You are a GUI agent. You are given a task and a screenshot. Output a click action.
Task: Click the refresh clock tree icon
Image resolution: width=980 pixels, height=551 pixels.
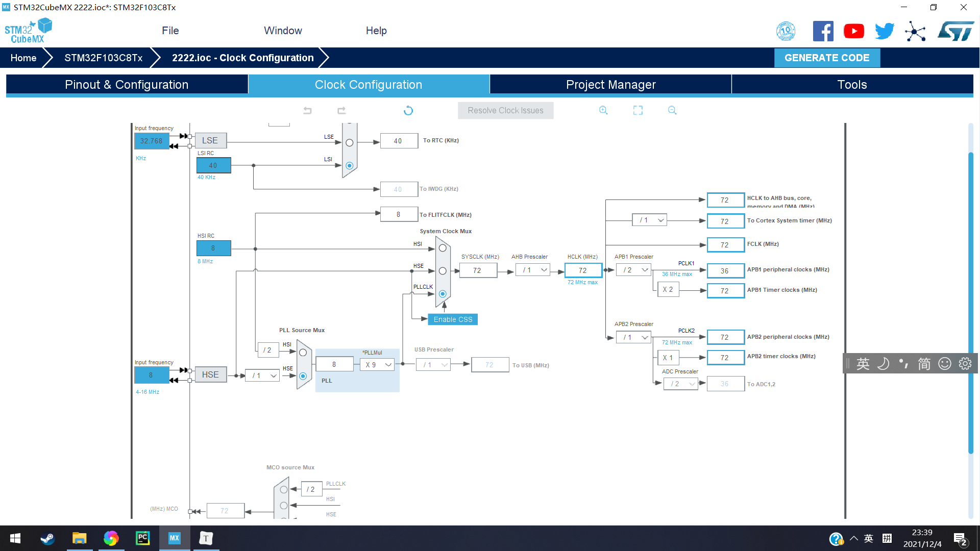[x=408, y=110]
